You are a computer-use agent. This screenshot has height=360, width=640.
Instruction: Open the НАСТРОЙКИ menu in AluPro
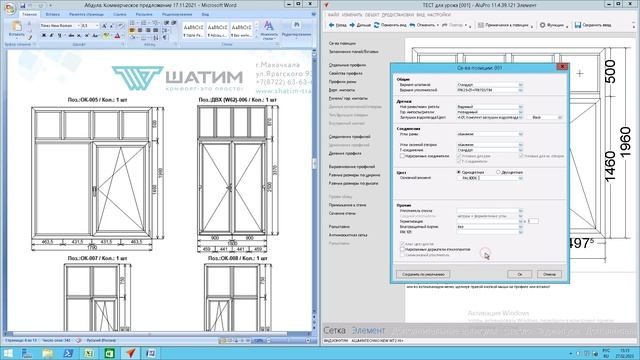click(x=439, y=15)
